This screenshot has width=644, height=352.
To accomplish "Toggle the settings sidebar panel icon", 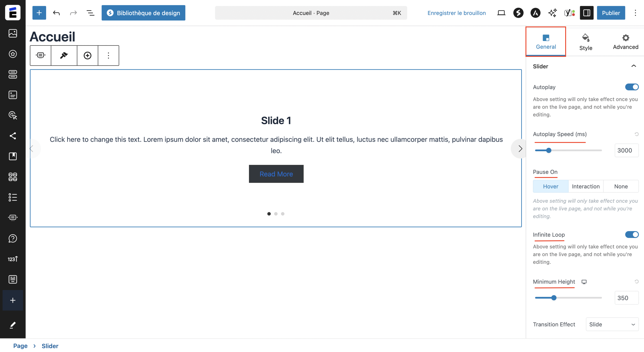I will click(586, 13).
